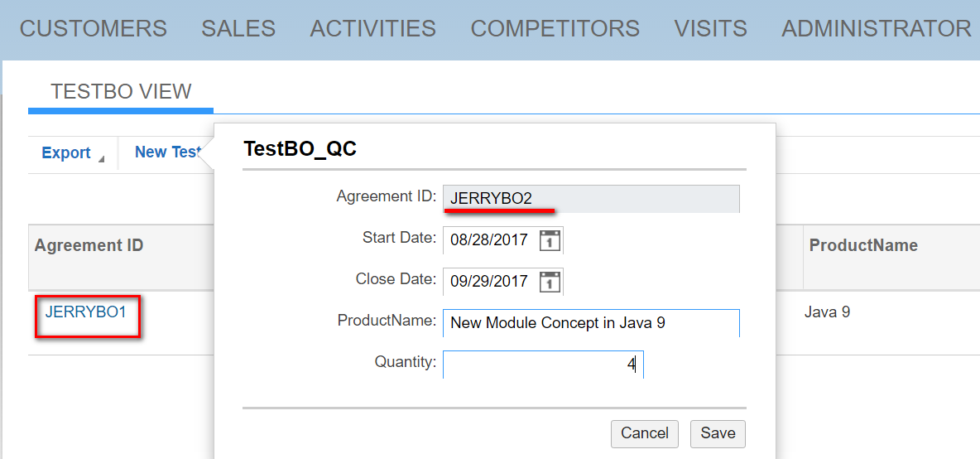Focus the Agreement ID field with JERRYBO2
Image resolution: width=980 pixels, height=459 pixels.
(x=591, y=199)
